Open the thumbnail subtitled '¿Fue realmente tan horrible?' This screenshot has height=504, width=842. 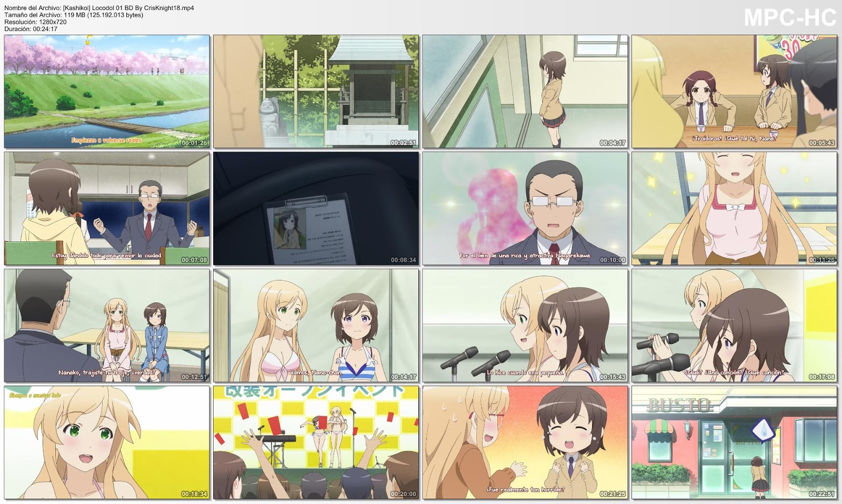click(x=525, y=442)
